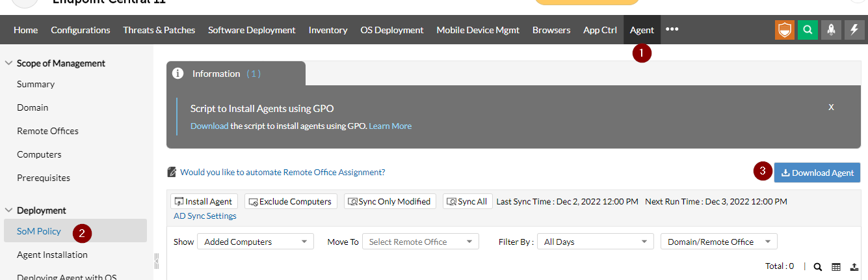Open the Show Added Computers dropdown
Viewport: 868px width, 280px height.
tap(256, 242)
